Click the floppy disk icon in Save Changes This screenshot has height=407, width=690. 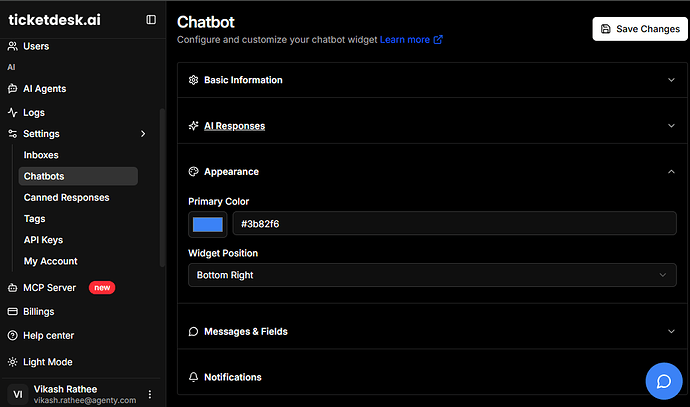[x=606, y=29]
